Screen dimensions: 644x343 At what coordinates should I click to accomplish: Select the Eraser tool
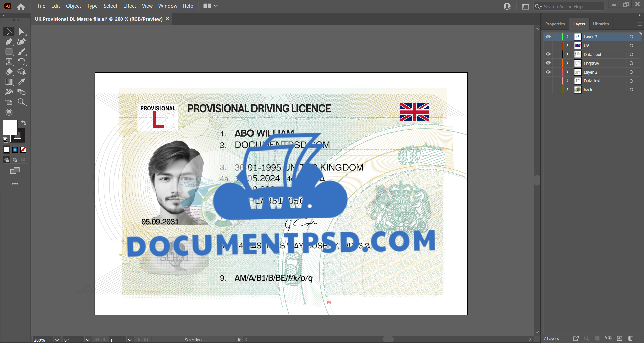click(9, 72)
